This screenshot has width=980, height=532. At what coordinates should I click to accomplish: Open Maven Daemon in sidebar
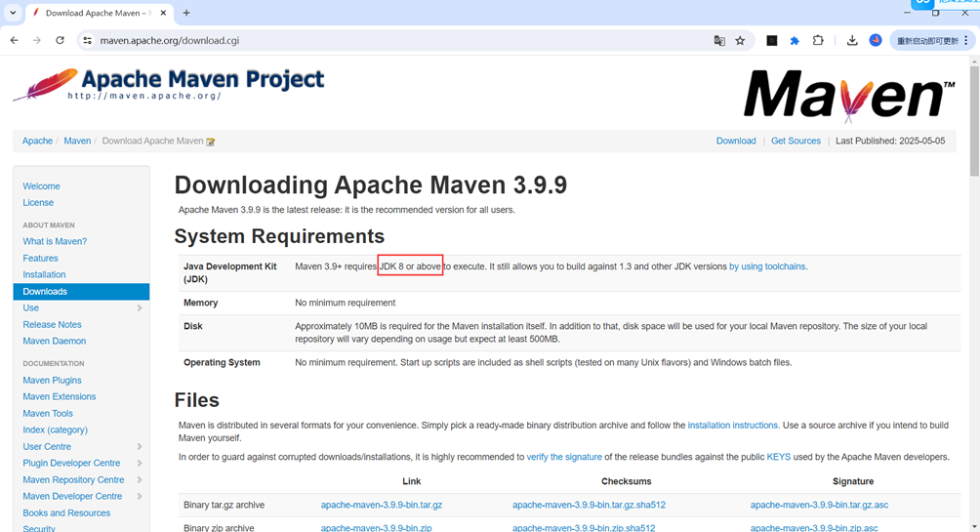coord(55,342)
